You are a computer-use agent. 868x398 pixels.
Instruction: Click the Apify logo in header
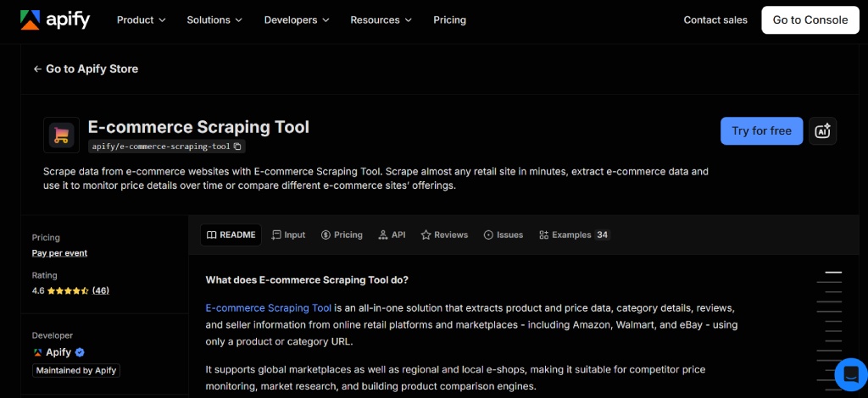pyautogui.click(x=55, y=20)
